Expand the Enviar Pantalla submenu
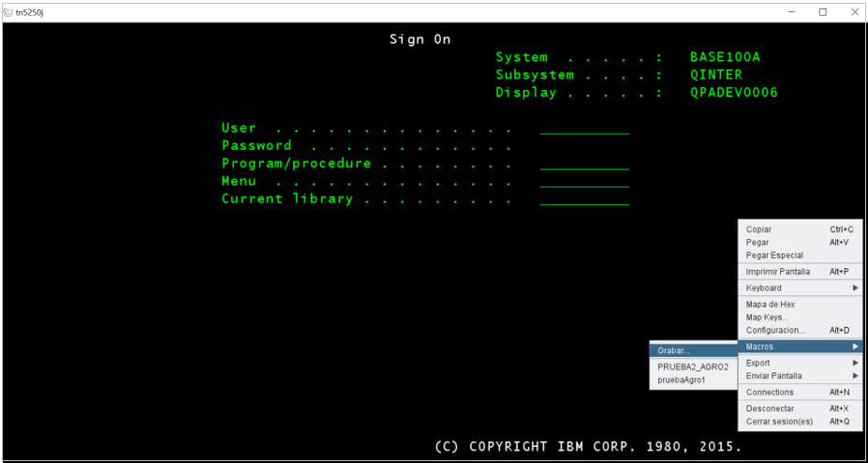868x463 pixels. point(773,376)
